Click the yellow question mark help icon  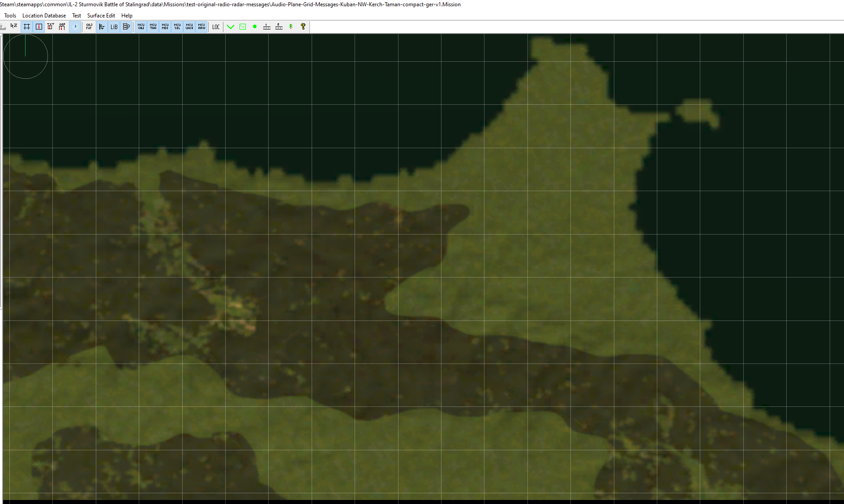[x=303, y=27]
